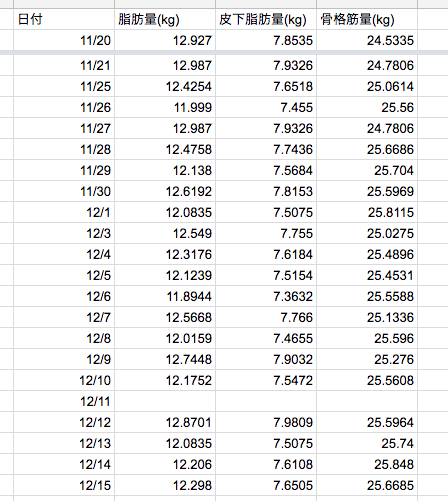Select the cell with value 12.0159
Screen dimensions: 448x501
165,338
